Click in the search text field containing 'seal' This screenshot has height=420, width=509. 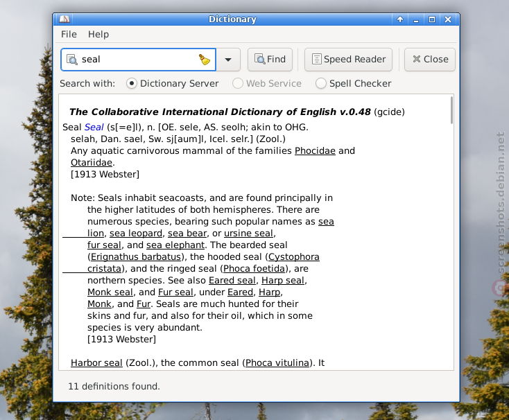(x=138, y=60)
